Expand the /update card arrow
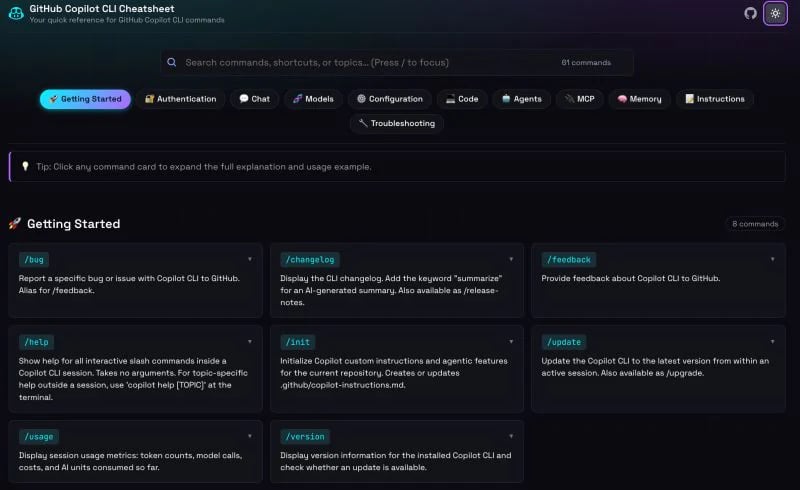The height and width of the screenshot is (490, 800). pyautogui.click(x=772, y=341)
